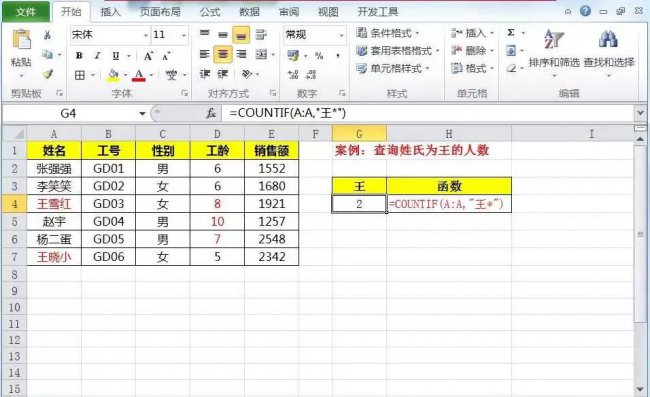The height and width of the screenshot is (397, 650).
Task: Open Conditional Formatting (条件格式) dropdown
Action: tap(388, 33)
